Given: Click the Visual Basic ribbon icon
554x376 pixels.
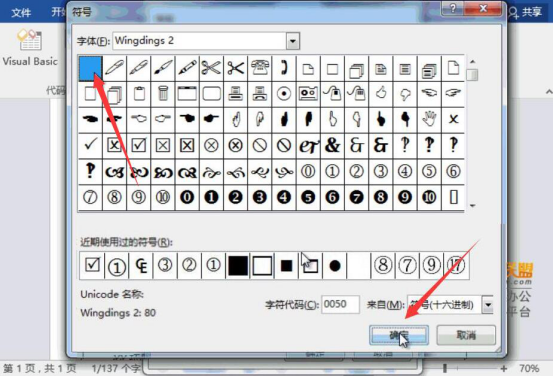Looking at the screenshot, I should [x=30, y=48].
